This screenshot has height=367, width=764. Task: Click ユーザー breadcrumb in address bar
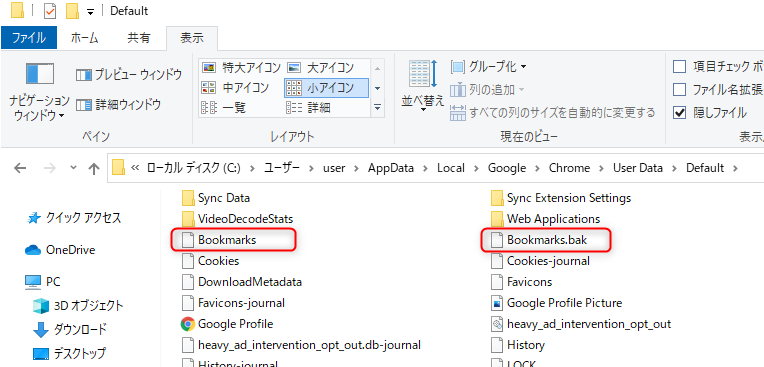[282, 168]
